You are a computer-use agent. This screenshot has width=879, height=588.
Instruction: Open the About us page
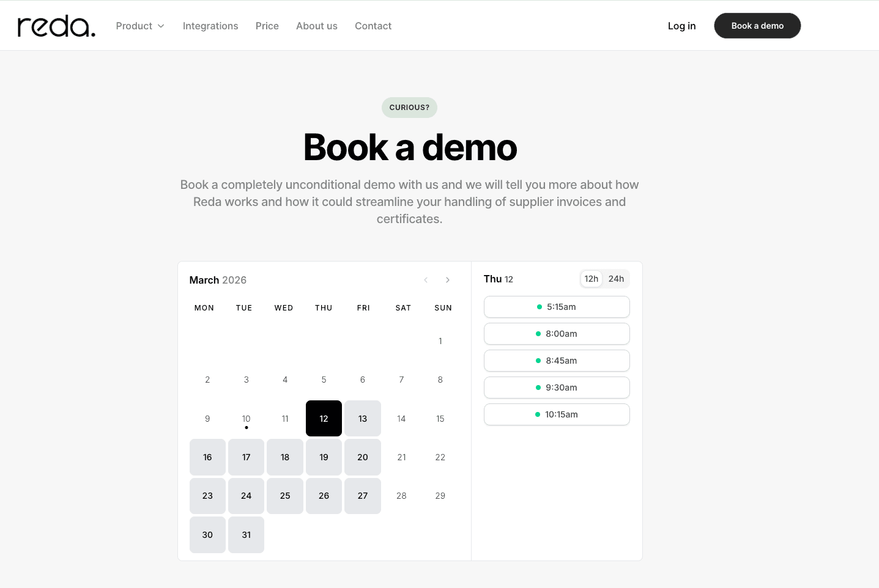pos(317,26)
